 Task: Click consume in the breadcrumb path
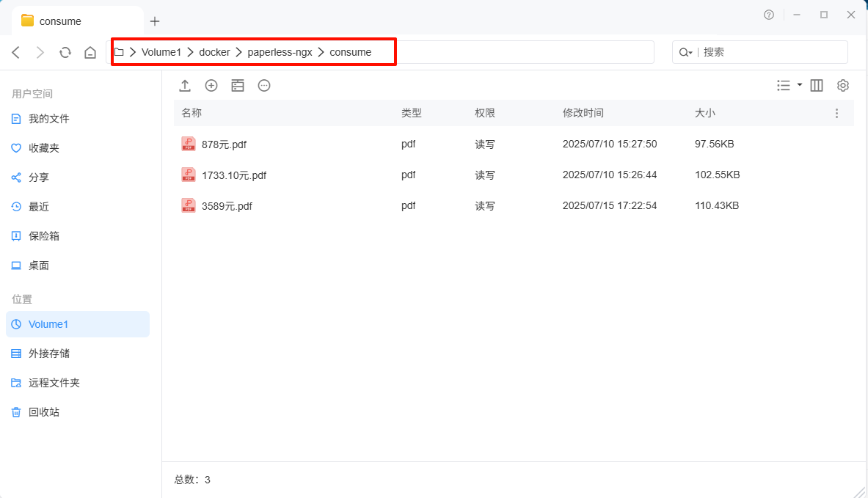click(351, 52)
